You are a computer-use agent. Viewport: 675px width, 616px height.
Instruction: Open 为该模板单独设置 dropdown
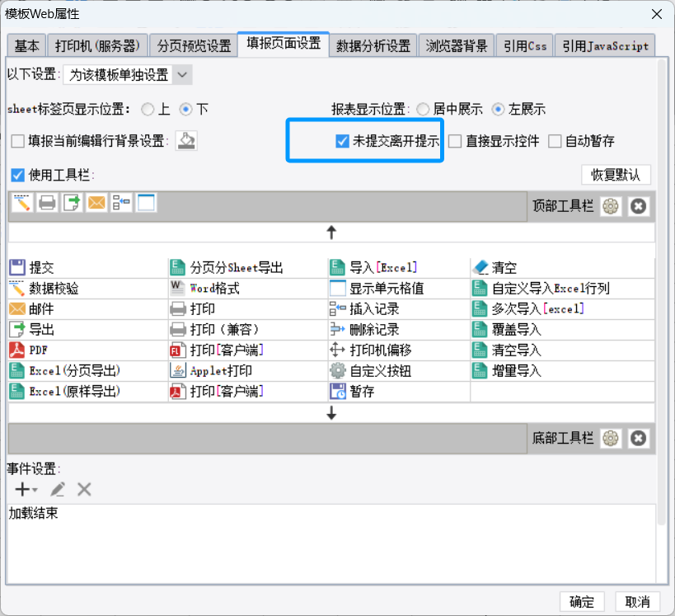128,75
